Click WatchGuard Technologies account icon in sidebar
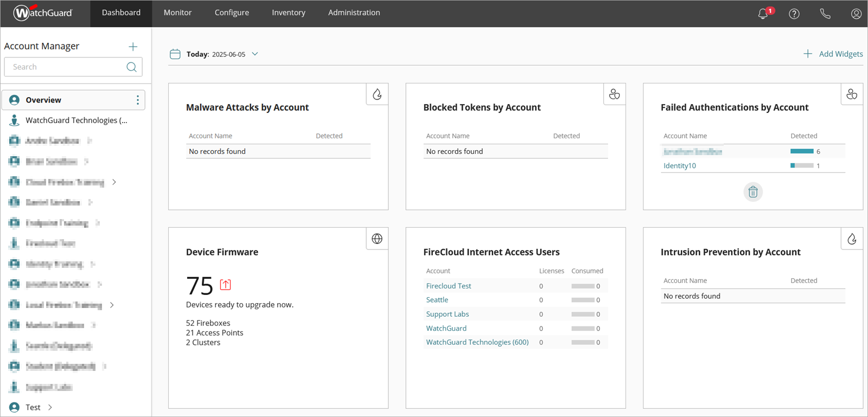This screenshot has width=868, height=417. [x=14, y=120]
